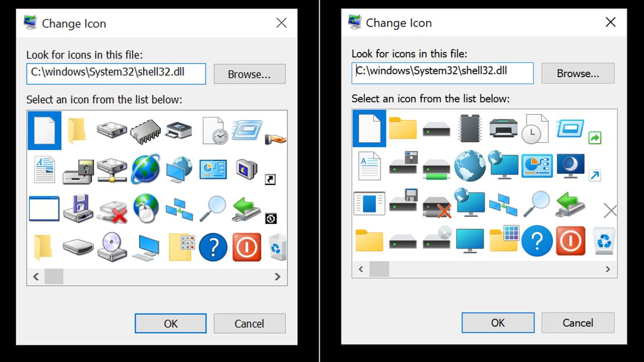The height and width of the screenshot is (362, 644).
Task: Focus the file path field in left dialog
Action: pyautogui.click(x=116, y=74)
